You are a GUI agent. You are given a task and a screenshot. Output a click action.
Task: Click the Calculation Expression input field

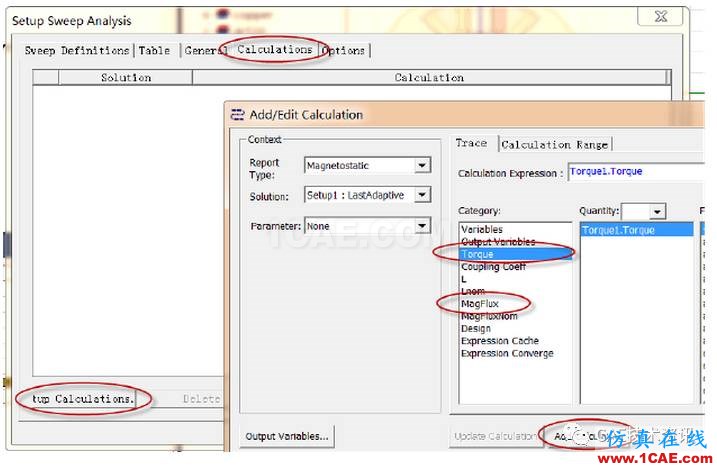[x=636, y=171]
